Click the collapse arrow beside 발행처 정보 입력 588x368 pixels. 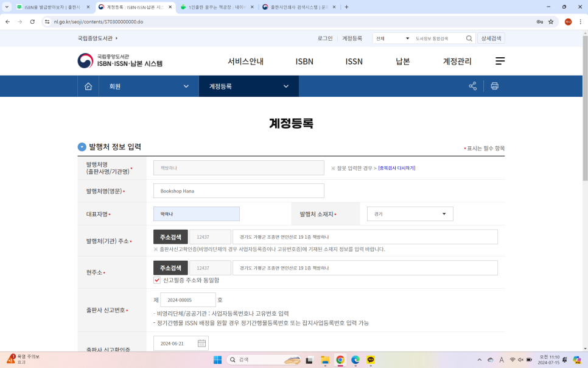pos(82,147)
